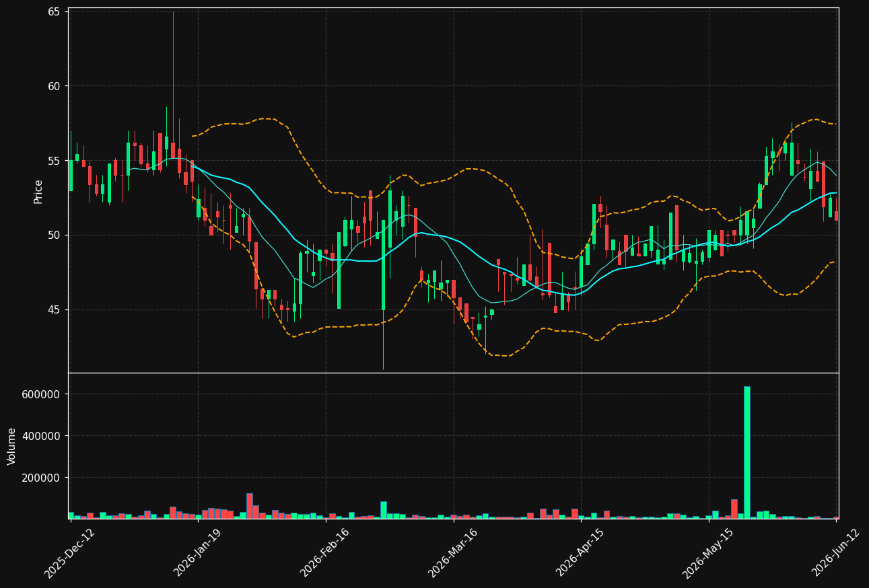This screenshot has height=588, width=869.
Task: Click the Volume axis label
Action: [11, 446]
